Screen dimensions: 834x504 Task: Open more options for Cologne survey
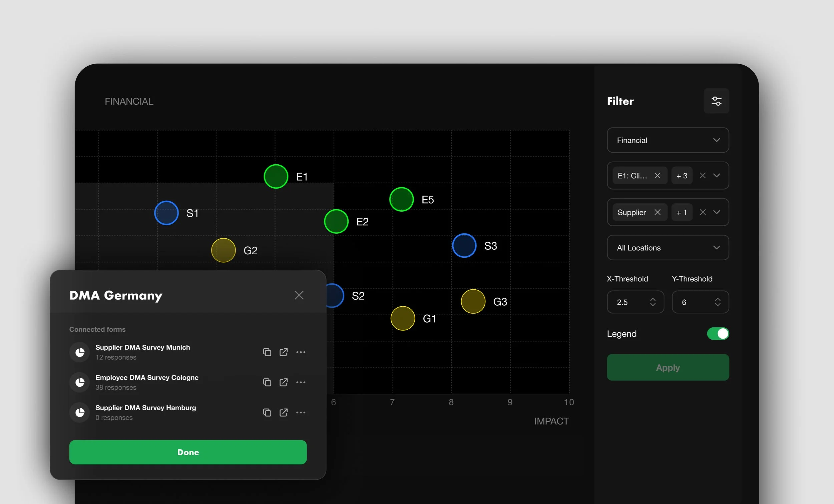click(x=301, y=382)
